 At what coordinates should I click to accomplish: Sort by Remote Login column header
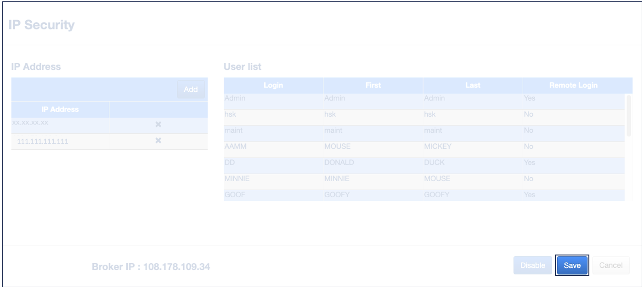[x=573, y=85]
